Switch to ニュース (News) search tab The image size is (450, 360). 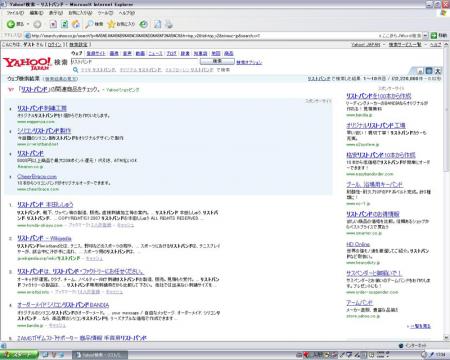(x=155, y=53)
